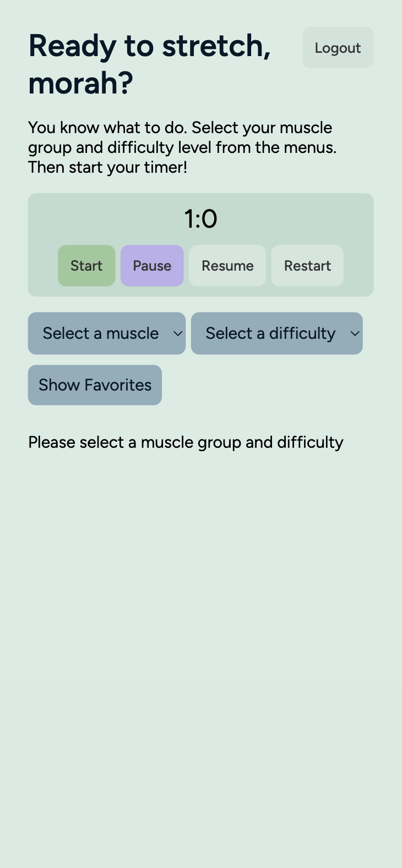Restart the timer
Viewport: 402px width, 868px height.
click(307, 266)
